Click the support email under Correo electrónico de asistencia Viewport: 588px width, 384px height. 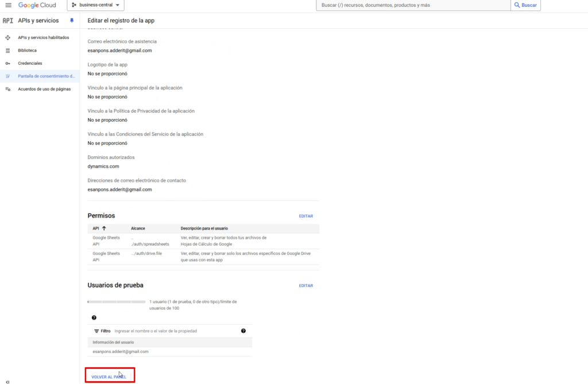[x=119, y=51]
